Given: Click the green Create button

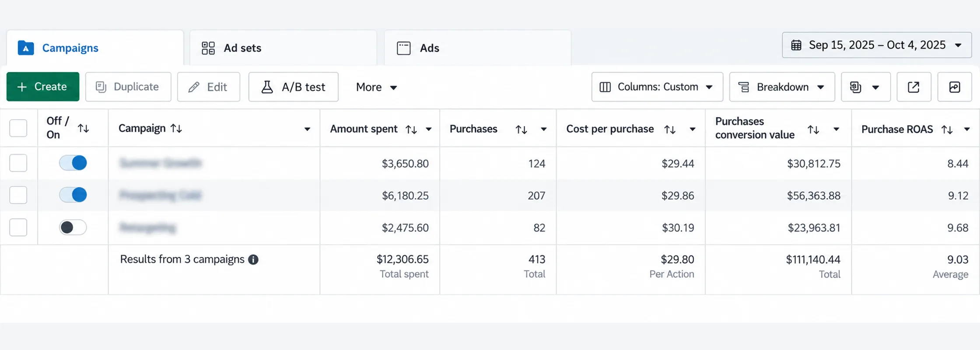Looking at the screenshot, I should coord(43,87).
